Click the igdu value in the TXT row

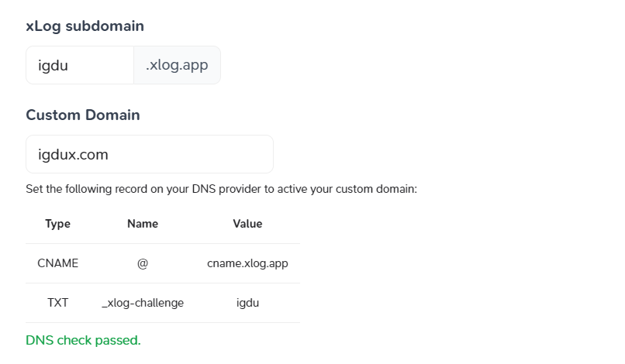pos(247,303)
